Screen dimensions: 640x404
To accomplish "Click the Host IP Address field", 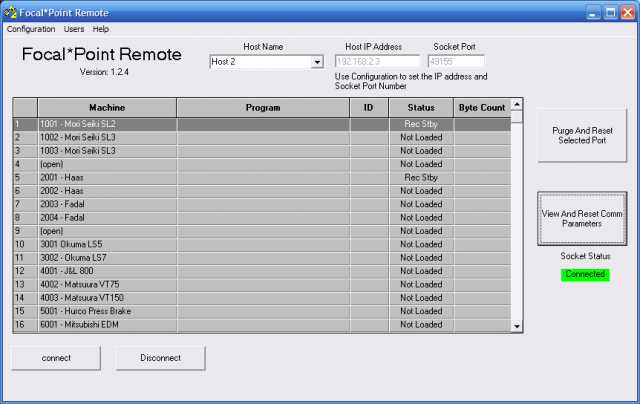I will click(377, 62).
